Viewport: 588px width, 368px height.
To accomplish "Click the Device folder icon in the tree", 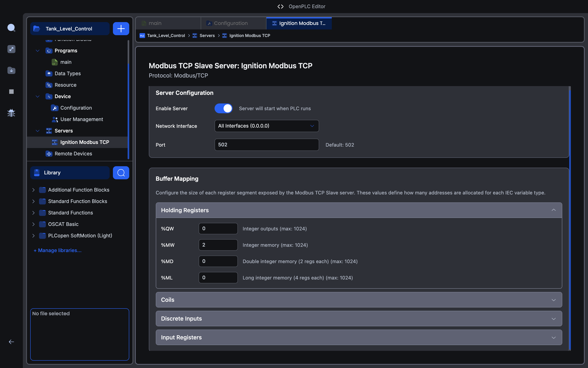I will pyautogui.click(x=49, y=96).
